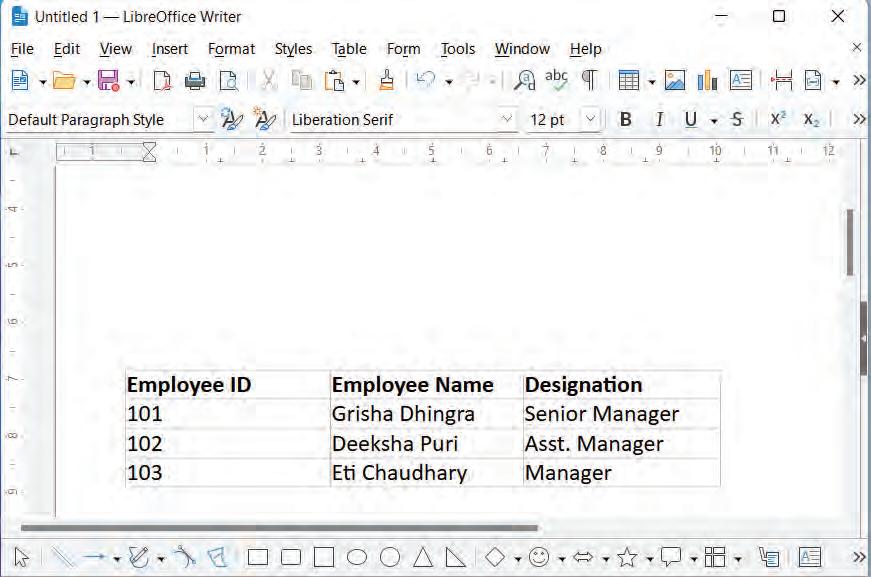
Task: Select the Insert Line drawing tool
Action: coord(63,557)
